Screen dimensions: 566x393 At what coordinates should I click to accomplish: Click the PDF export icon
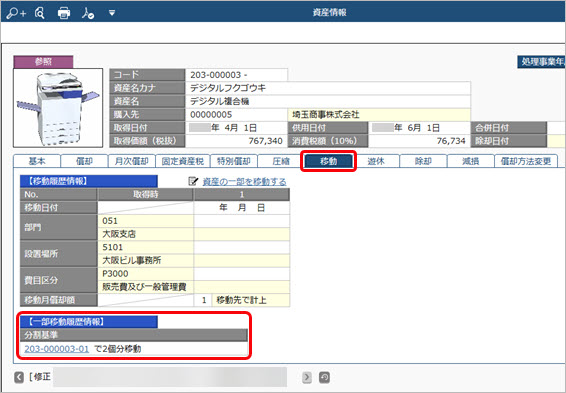(x=88, y=13)
